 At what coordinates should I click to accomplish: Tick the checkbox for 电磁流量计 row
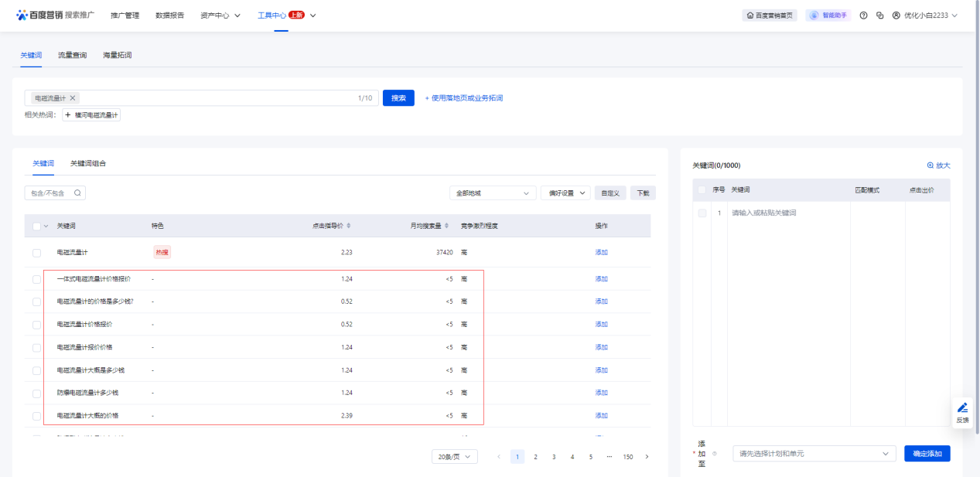pos(36,253)
